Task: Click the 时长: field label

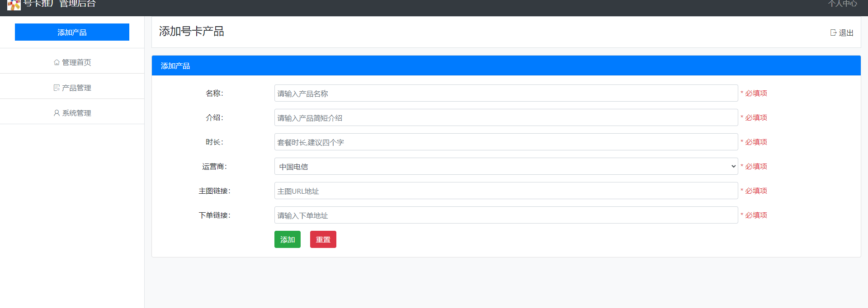Action: (214, 142)
